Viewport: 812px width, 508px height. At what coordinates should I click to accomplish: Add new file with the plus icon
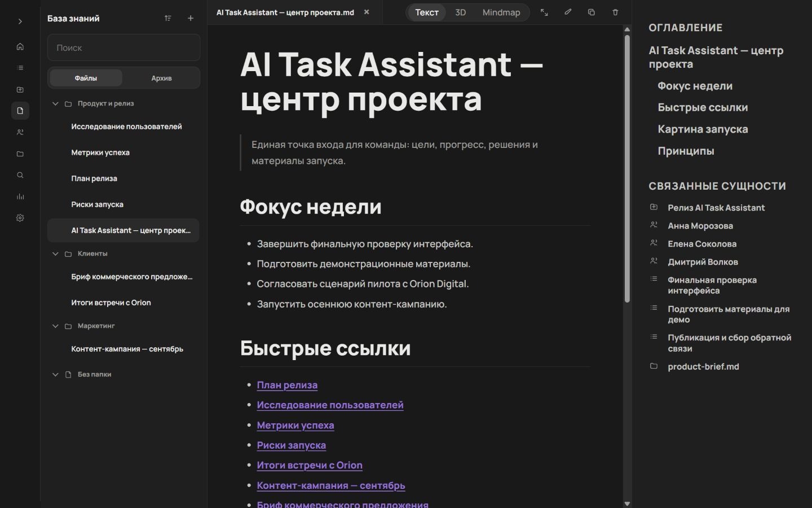191,19
